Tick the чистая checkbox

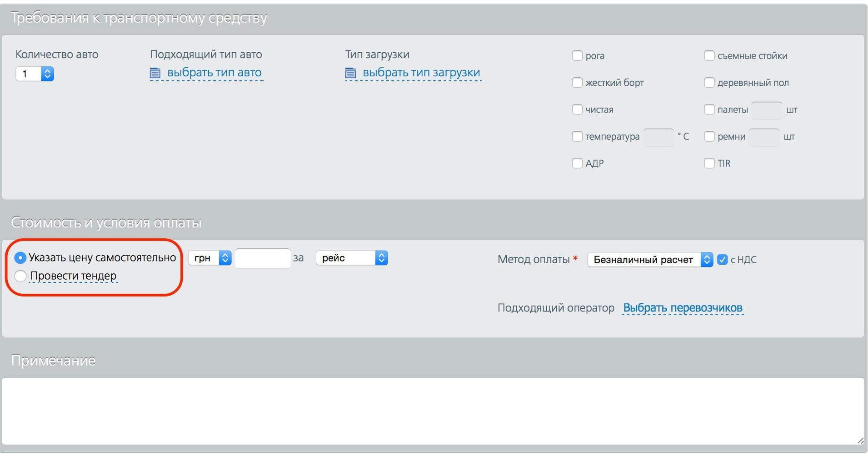[x=577, y=109]
